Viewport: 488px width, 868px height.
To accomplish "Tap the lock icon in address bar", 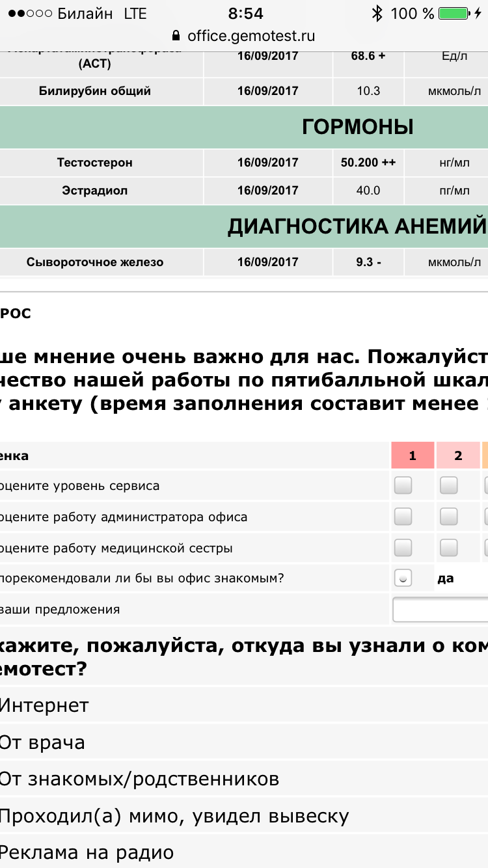I will coord(174,36).
